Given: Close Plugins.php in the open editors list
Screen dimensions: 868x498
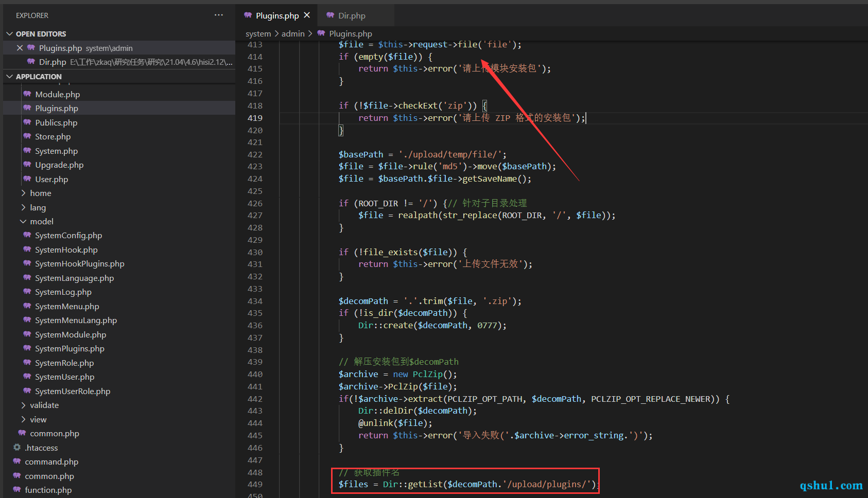Looking at the screenshot, I should (20, 48).
